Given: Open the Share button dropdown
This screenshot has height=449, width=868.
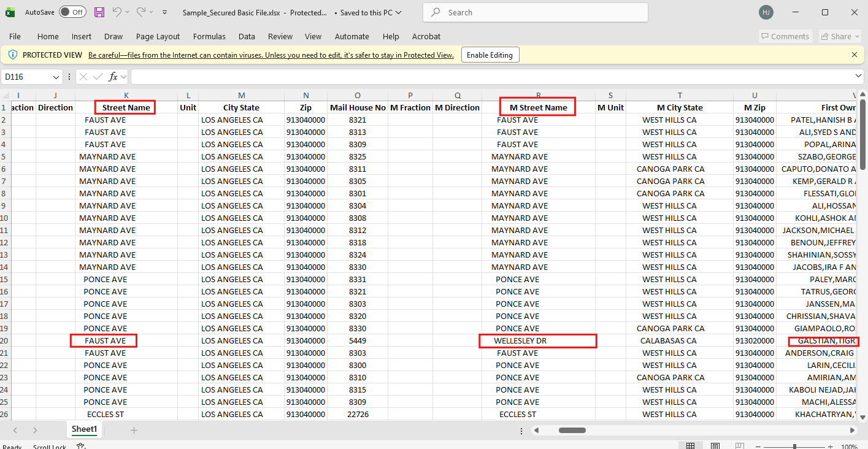Looking at the screenshot, I should point(842,37).
